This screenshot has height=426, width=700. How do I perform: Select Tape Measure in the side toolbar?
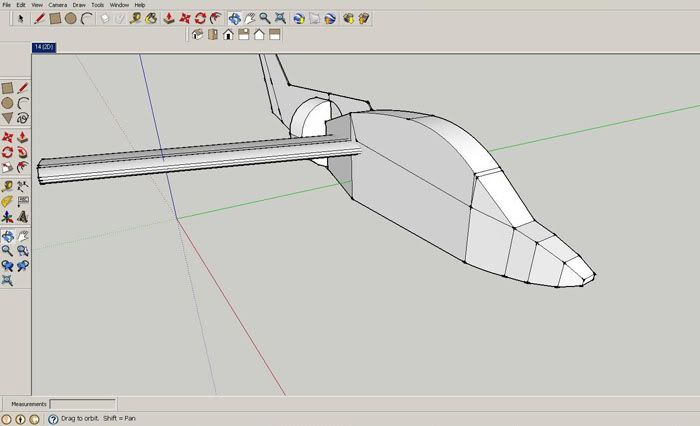7,186
